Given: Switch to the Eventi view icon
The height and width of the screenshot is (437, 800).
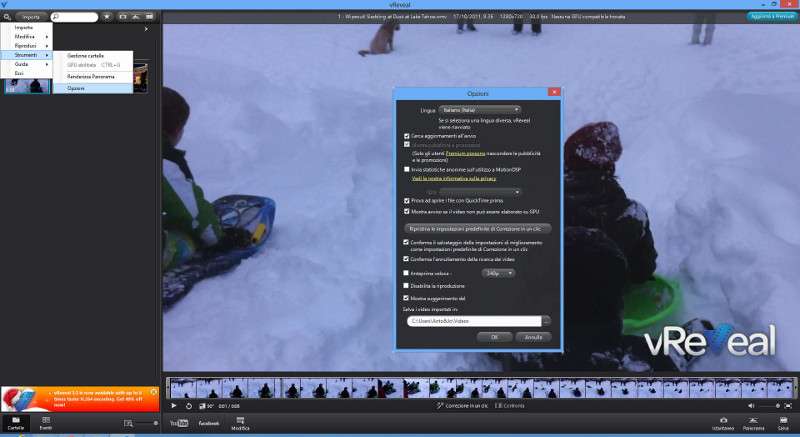Looking at the screenshot, I should tap(45, 422).
